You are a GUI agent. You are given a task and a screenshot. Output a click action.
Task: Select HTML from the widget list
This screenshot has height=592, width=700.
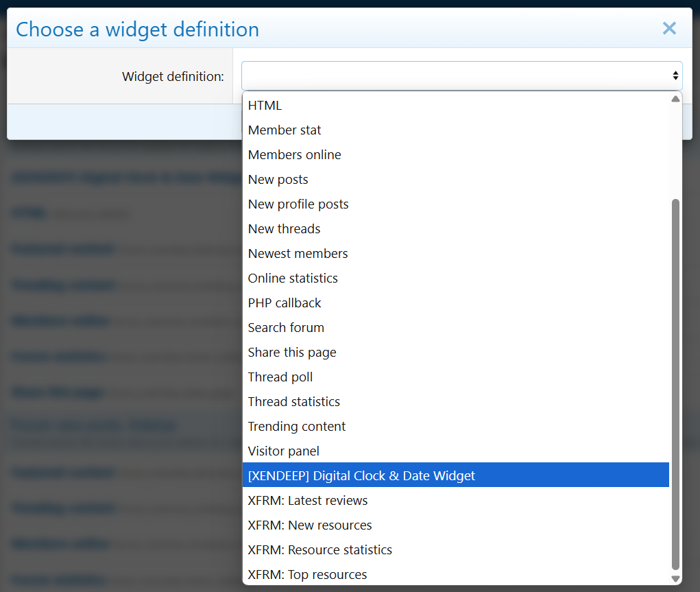265,106
